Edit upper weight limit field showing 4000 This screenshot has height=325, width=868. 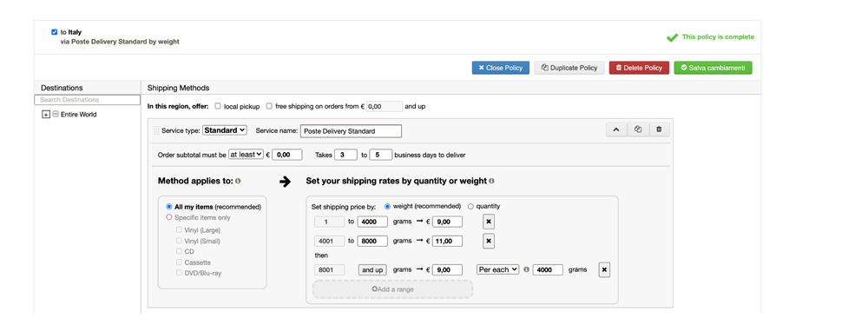[x=372, y=222]
